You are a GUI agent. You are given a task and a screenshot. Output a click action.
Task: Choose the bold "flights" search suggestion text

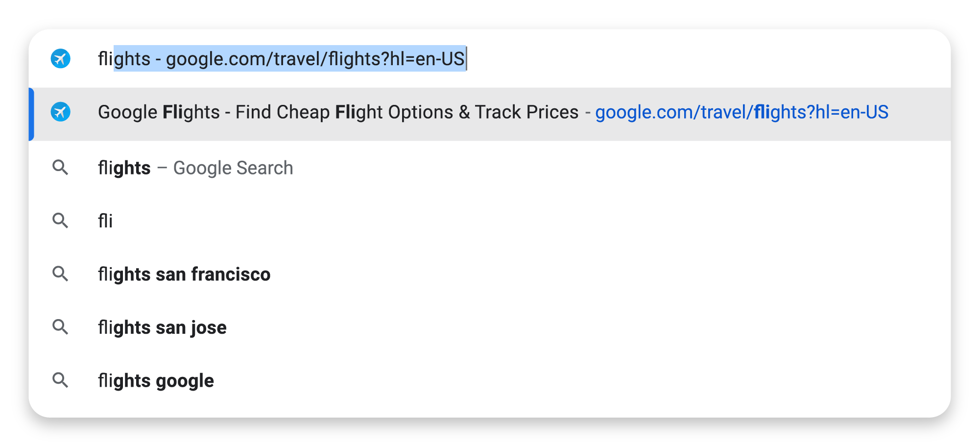124,168
